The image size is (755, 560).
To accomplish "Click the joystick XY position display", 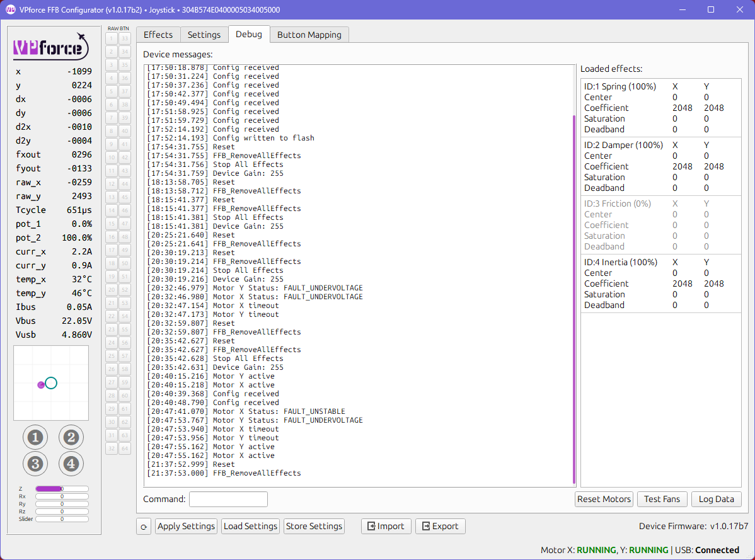I will tap(51, 383).
